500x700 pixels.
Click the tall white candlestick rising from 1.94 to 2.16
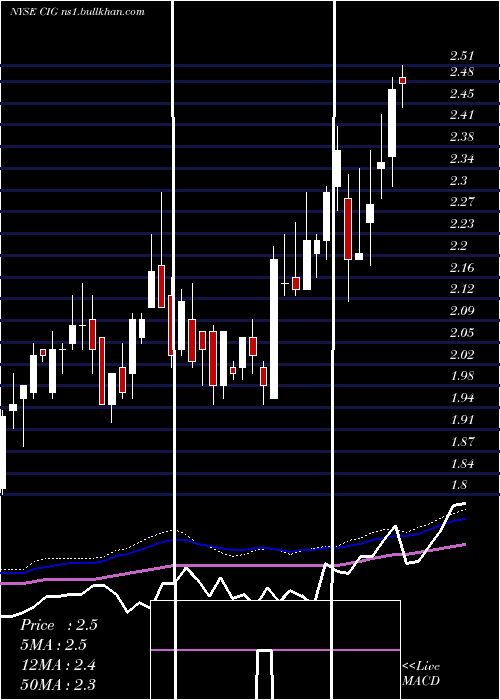274,329
